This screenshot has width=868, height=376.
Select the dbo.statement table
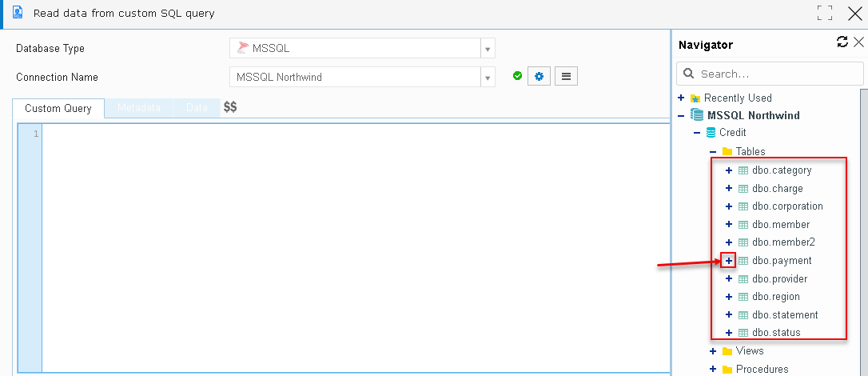point(785,314)
